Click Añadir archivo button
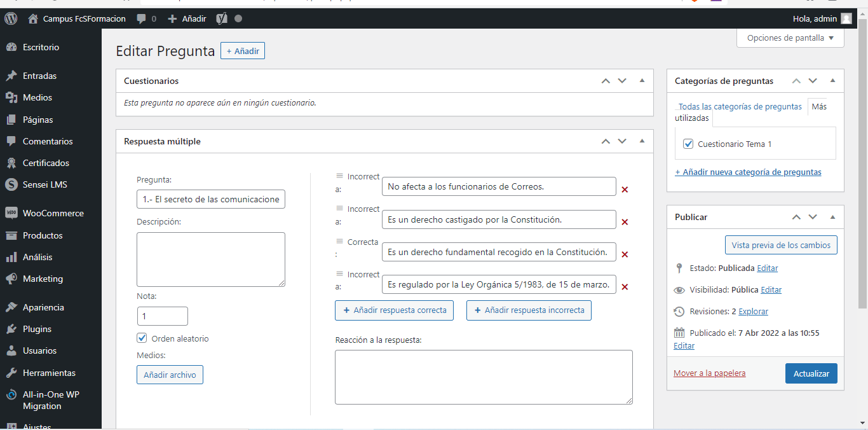 pyautogui.click(x=170, y=375)
